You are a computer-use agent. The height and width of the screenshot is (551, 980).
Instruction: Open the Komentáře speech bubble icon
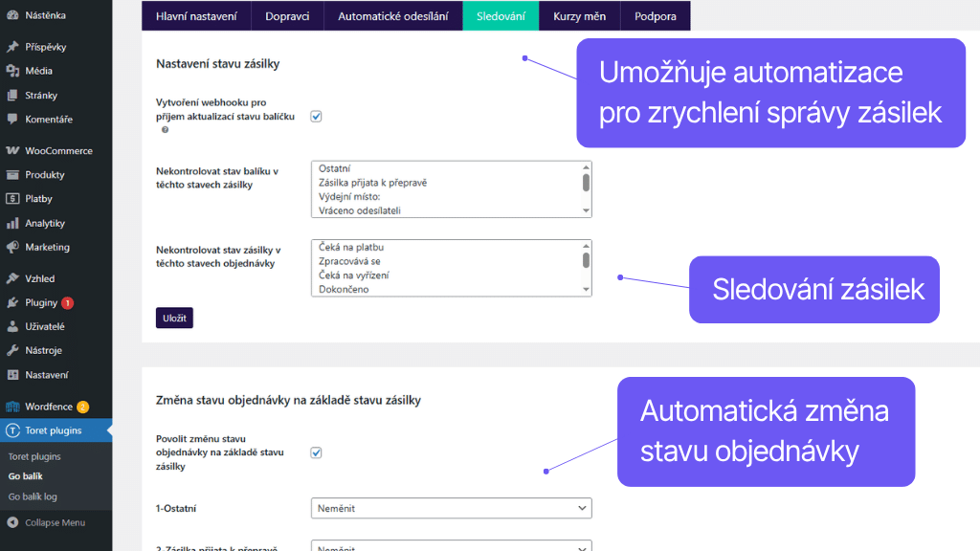coord(12,119)
